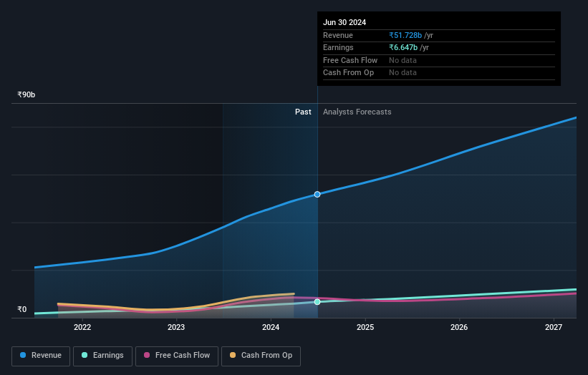Viewport: 588px width, 375px height.
Task: Click the ₹0 y-axis label
Action: coord(22,309)
